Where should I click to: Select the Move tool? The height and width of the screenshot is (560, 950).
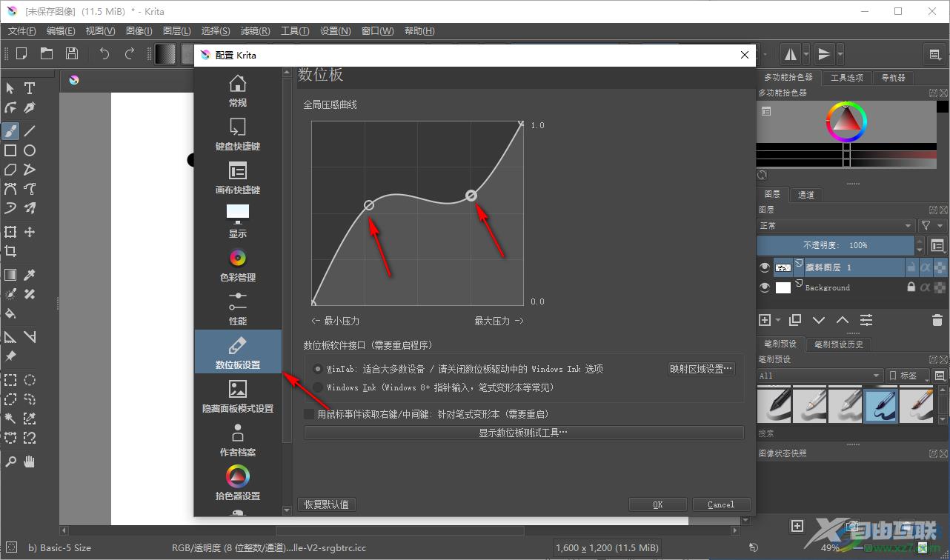pos(30,232)
